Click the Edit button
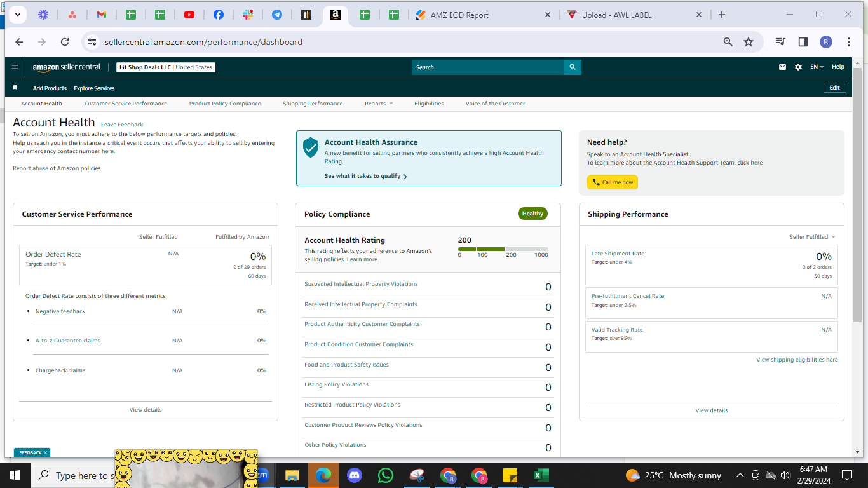This screenshot has width=868, height=488. (834, 88)
